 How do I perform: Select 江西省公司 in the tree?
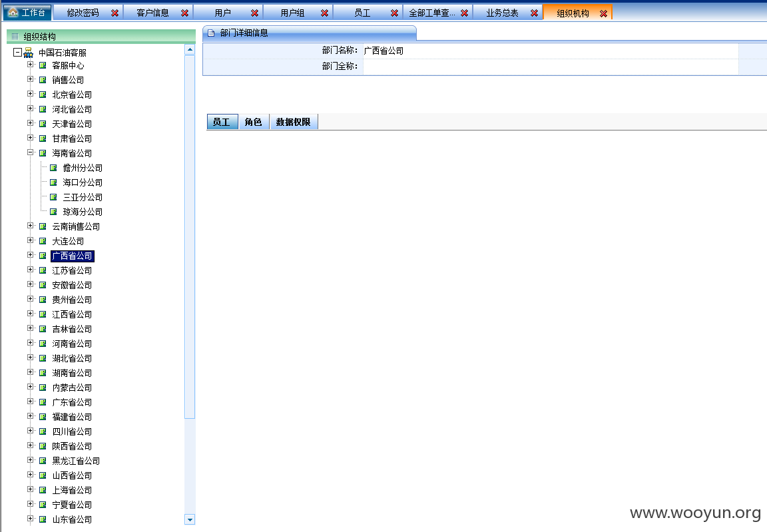pos(72,314)
